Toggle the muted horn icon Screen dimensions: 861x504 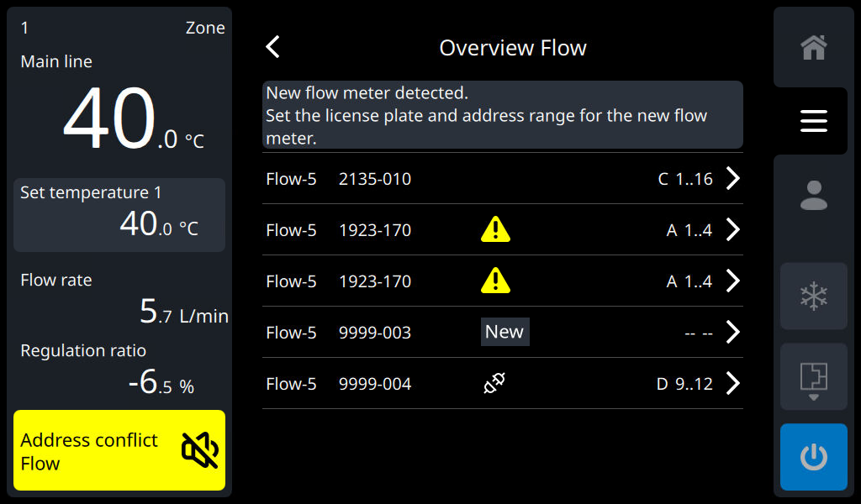click(200, 451)
